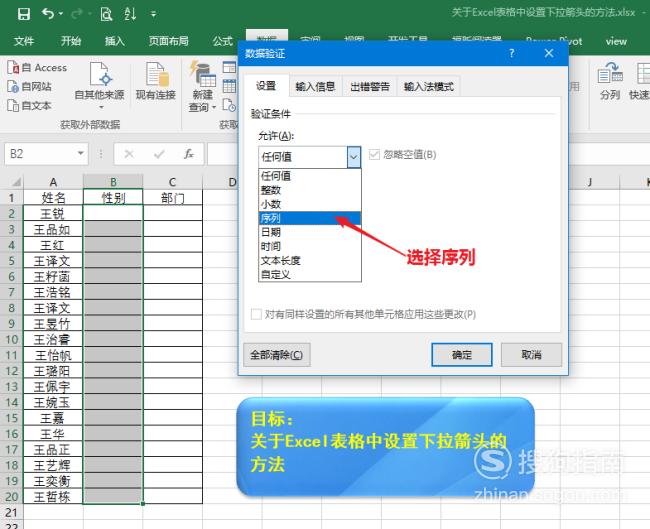
Task: Choose 整数 in the dropdown list
Action: pos(310,190)
